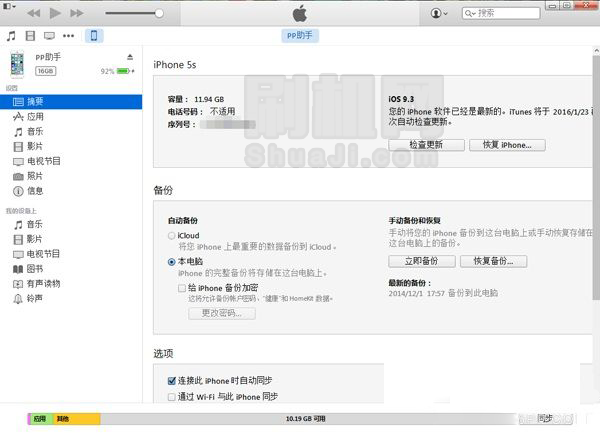Click the 同步 button

click(545, 418)
